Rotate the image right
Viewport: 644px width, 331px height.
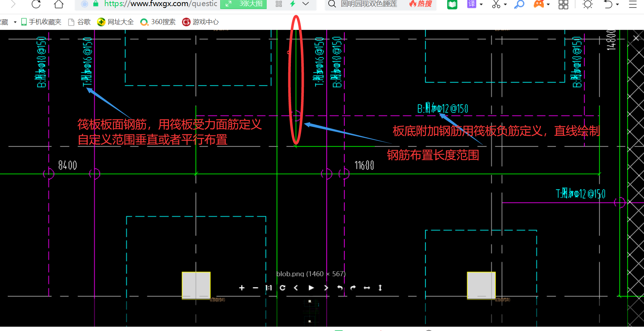point(353,288)
